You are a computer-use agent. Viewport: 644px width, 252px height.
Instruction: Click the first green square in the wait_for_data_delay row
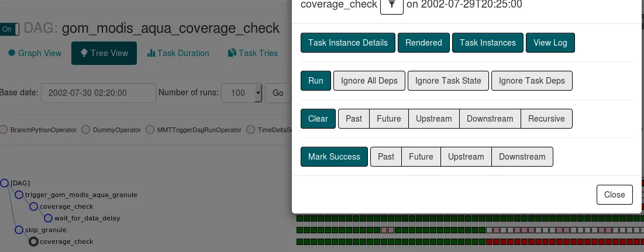coord(299,218)
